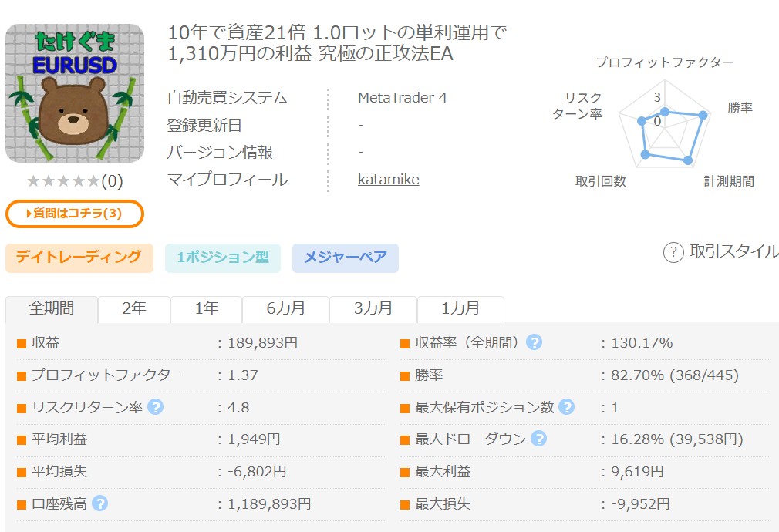The width and height of the screenshot is (779, 532).
Task: Click the リスクリターン率 value 4.8
Action: point(238,408)
